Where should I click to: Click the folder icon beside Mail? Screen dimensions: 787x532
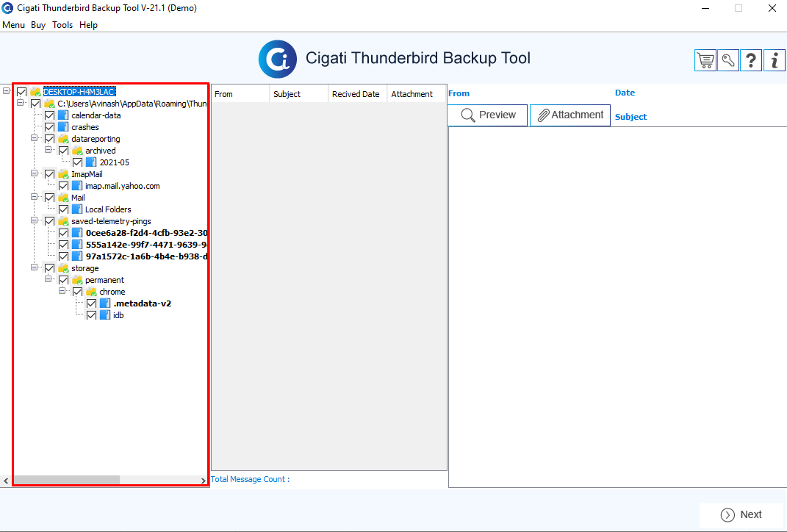(63, 198)
